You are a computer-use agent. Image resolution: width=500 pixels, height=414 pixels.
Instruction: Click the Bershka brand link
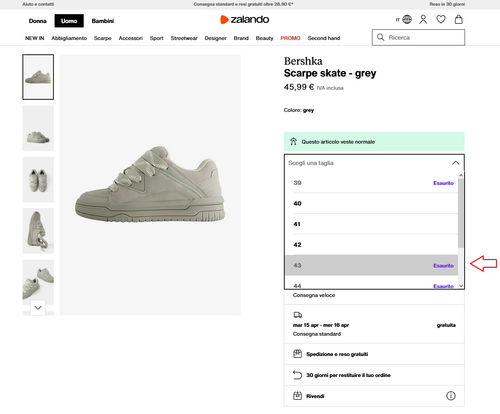pos(303,61)
